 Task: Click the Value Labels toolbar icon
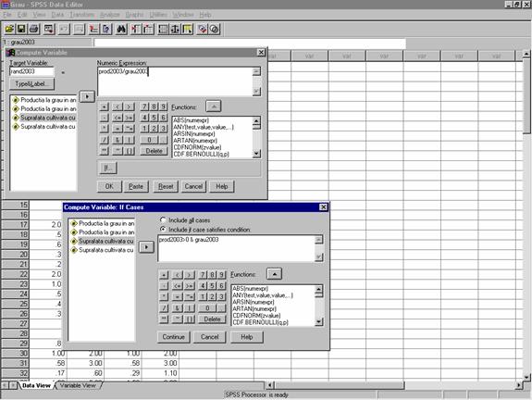pyautogui.click(x=203, y=30)
